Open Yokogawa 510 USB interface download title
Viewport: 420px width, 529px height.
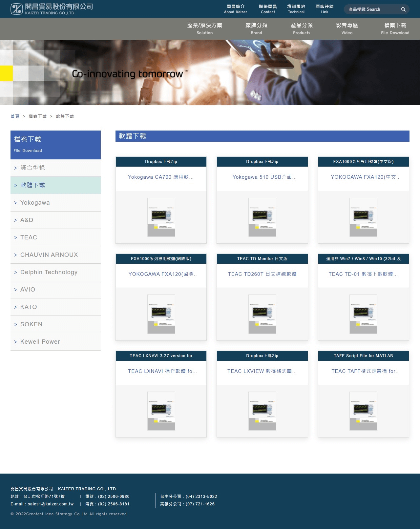(264, 177)
